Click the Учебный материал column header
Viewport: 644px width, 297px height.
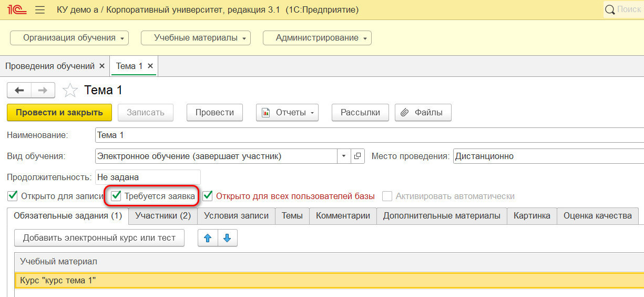tap(329, 262)
